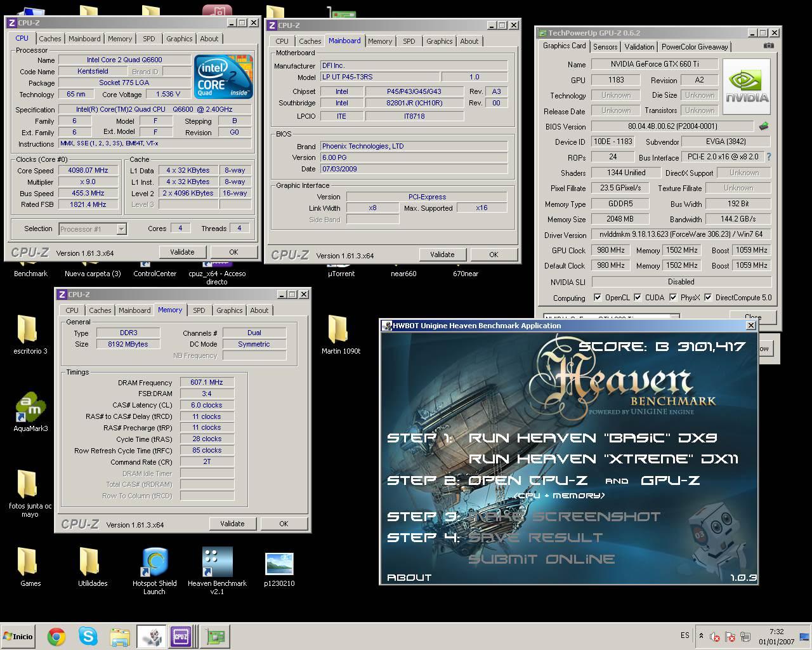The width and height of the screenshot is (812, 650).
Task: Click the GPU-Z camera screenshot icon
Action: [768, 46]
